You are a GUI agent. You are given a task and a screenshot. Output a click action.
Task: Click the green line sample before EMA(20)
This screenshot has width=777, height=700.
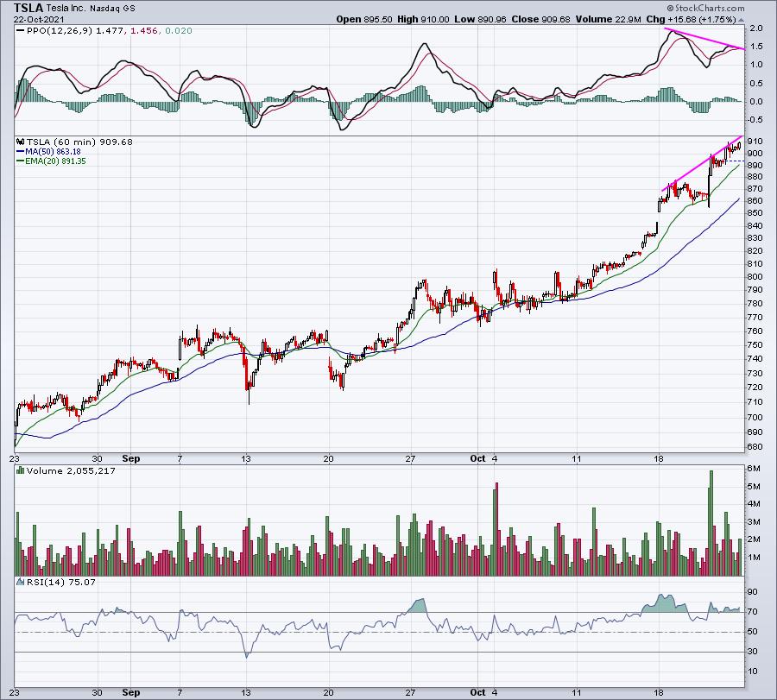point(21,161)
